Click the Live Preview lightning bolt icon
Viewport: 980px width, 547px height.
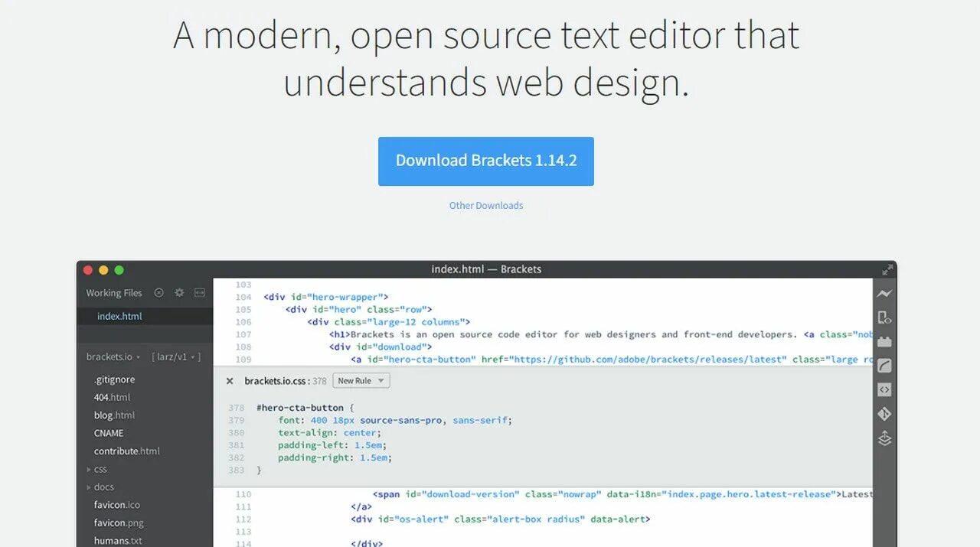point(884,293)
